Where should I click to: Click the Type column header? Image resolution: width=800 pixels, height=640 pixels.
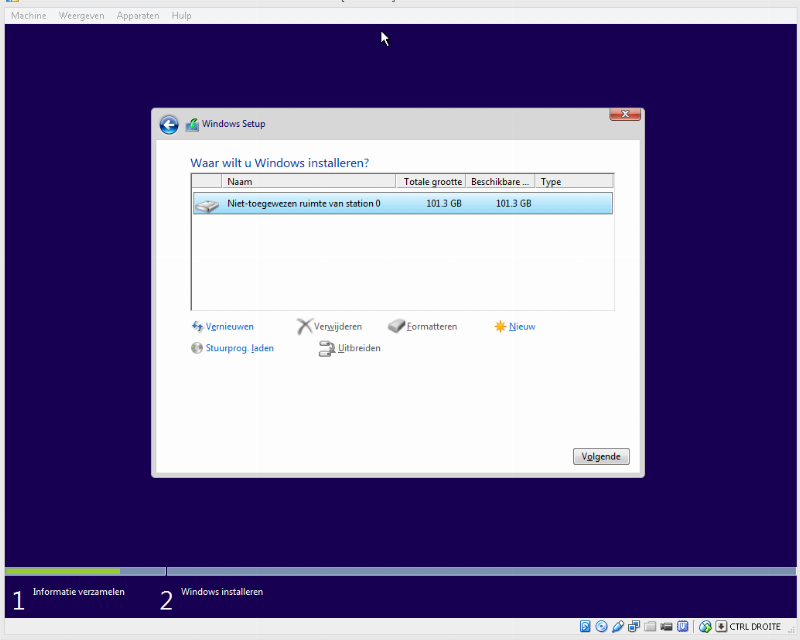click(x=574, y=182)
